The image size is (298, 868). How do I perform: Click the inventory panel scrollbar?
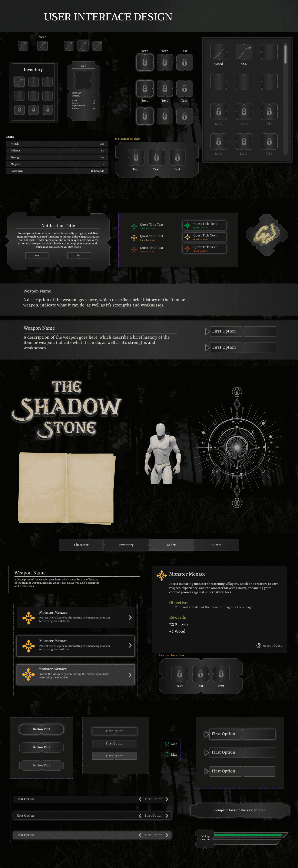[x=285, y=54]
